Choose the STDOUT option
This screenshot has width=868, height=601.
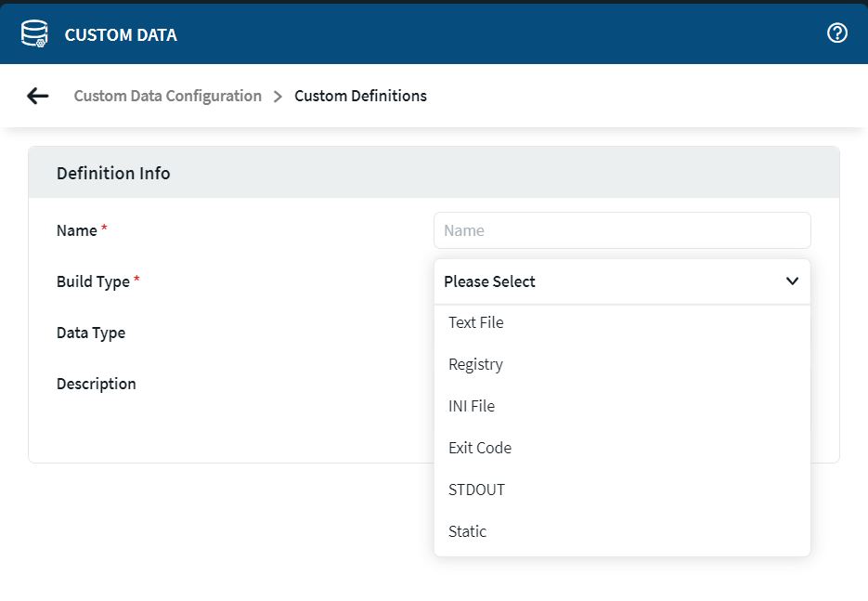pyautogui.click(x=476, y=490)
